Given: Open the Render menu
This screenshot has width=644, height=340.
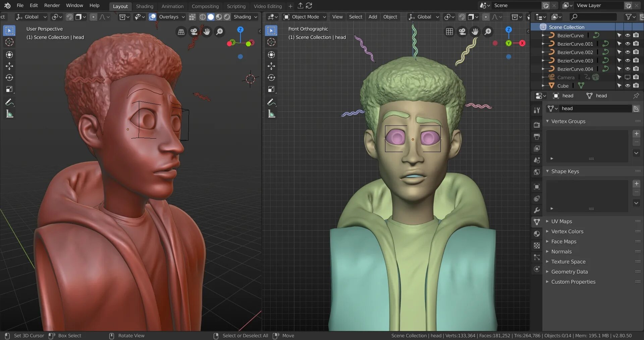Looking at the screenshot, I should (52, 5).
